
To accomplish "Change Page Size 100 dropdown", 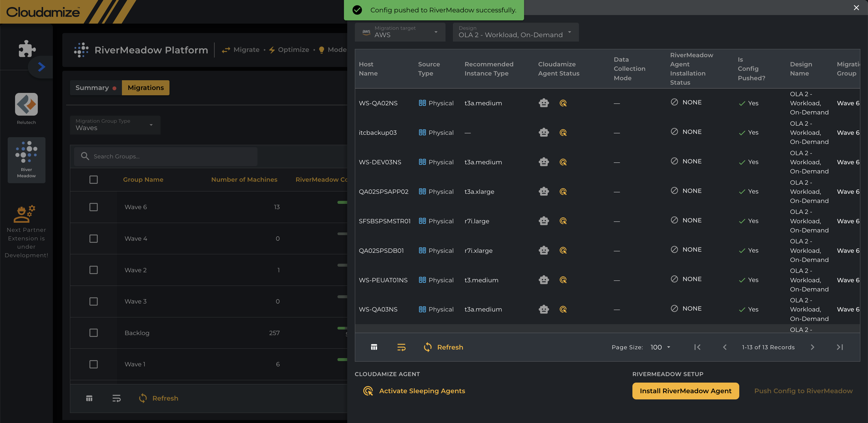I will 660,347.
